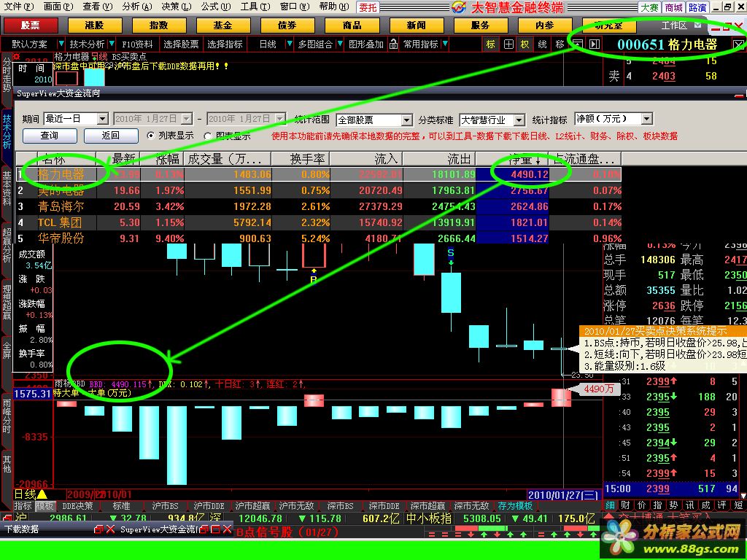Open the F10资料 toolbar item

click(137, 44)
